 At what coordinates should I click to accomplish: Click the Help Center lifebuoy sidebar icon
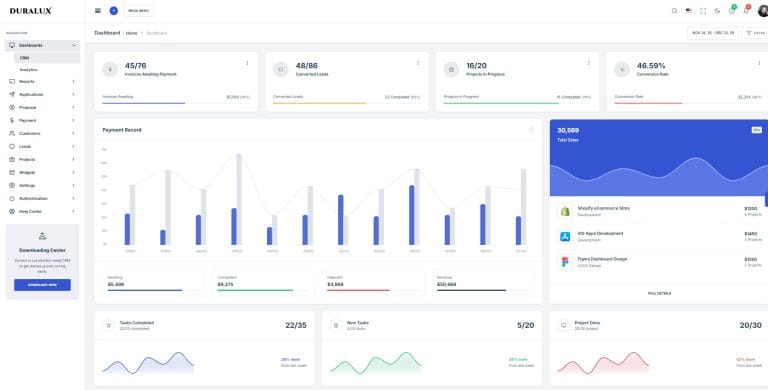(x=12, y=211)
